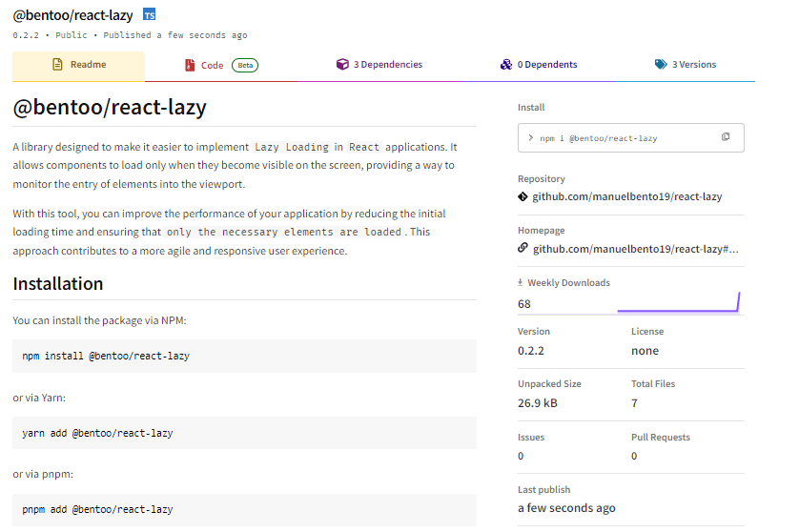The image size is (799, 532).
Task: Open the 3 Dependencies tab
Action: 379,65
